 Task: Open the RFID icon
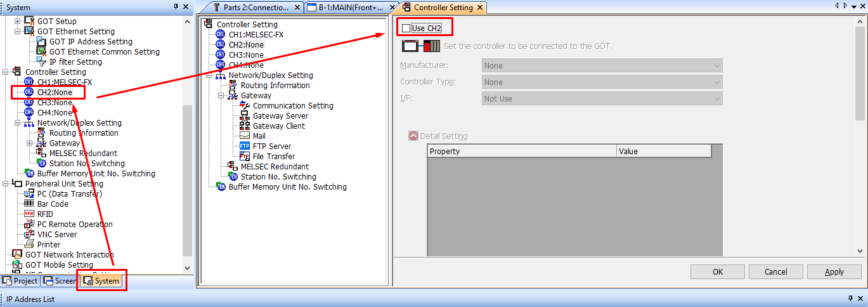(x=29, y=214)
